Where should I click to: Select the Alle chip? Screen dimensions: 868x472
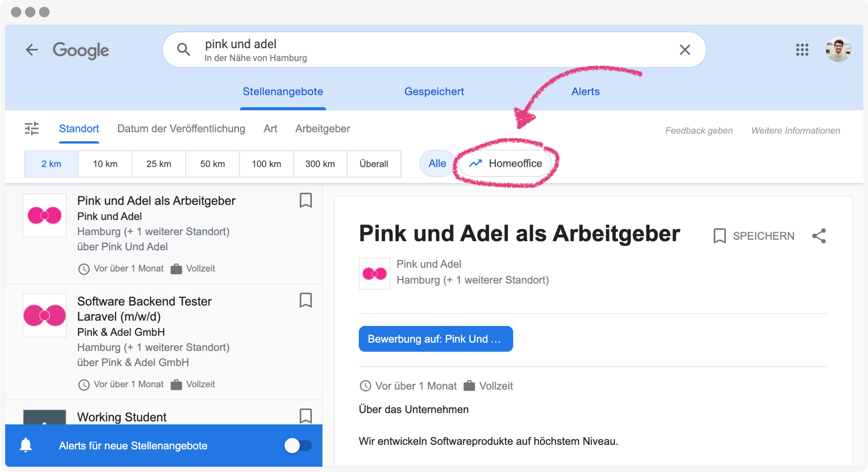coord(437,163)
